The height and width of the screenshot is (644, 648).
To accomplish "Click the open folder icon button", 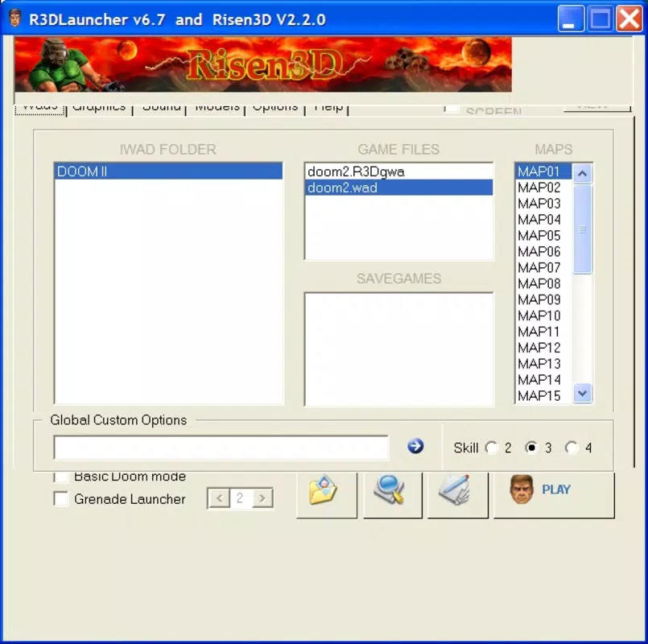I will (327, 494).
